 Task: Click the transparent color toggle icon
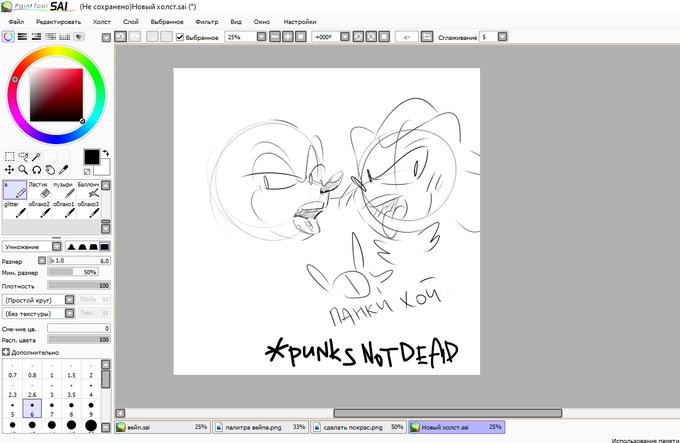87,172
